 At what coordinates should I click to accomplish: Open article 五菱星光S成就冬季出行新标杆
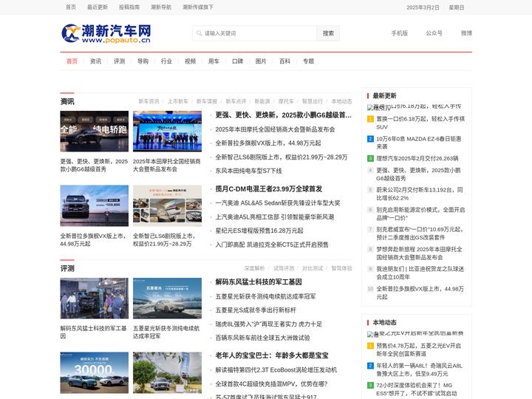(x=256, y=310)
